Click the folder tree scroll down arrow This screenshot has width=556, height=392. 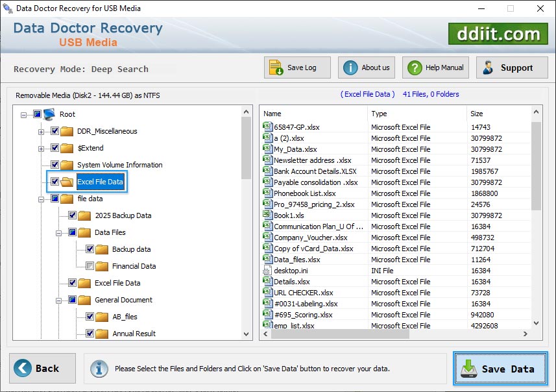246,334
